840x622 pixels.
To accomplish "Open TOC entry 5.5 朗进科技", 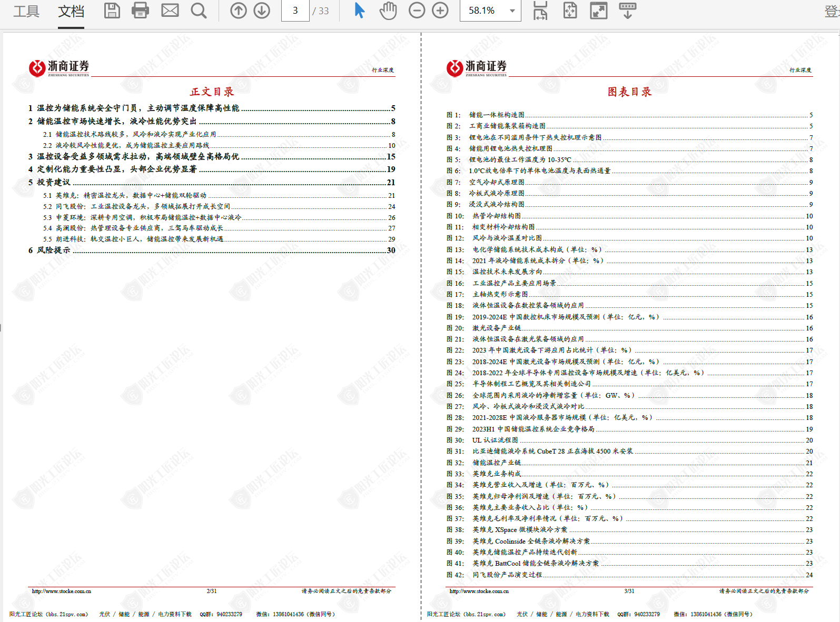I will click(x=219, y=239).
